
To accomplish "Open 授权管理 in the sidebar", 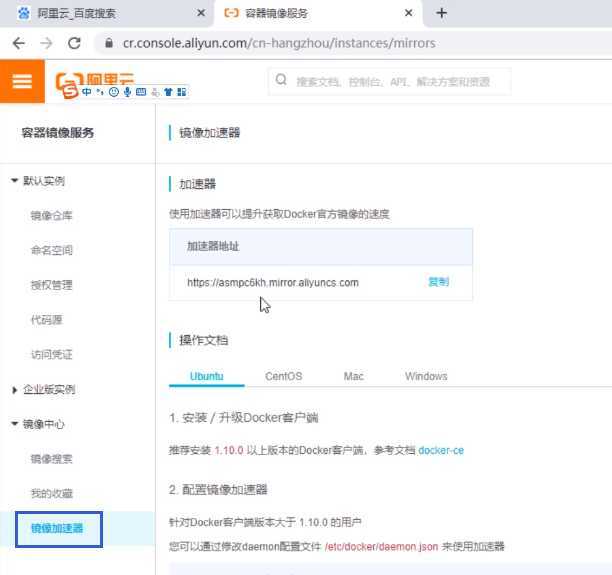I will (52, 285).
